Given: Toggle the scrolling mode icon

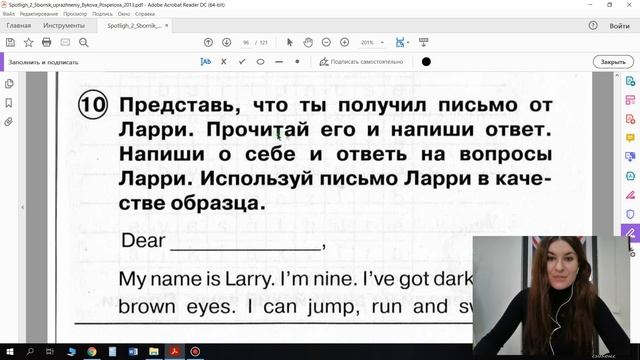Looking at the screenshot, I should pos(424,42).
